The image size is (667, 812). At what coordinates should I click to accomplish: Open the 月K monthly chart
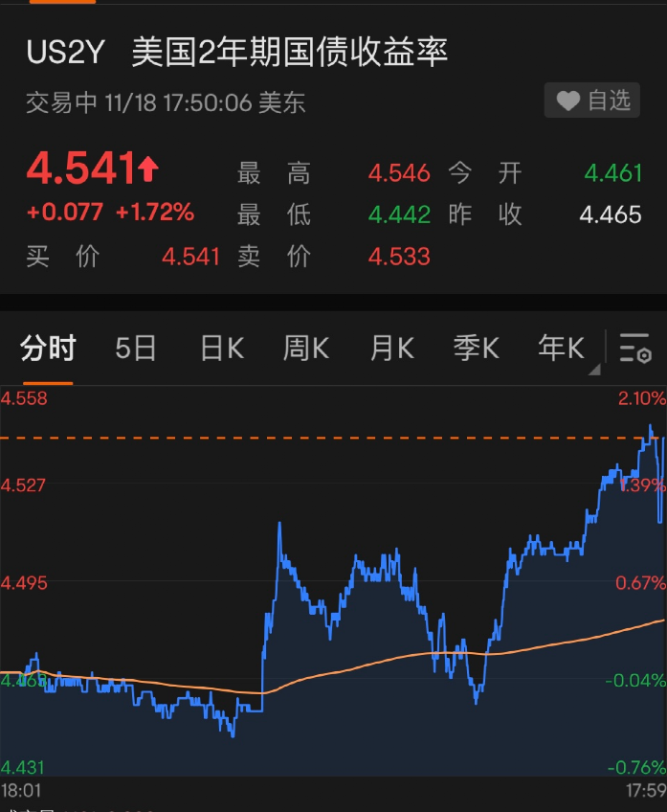tap(392, 349)
